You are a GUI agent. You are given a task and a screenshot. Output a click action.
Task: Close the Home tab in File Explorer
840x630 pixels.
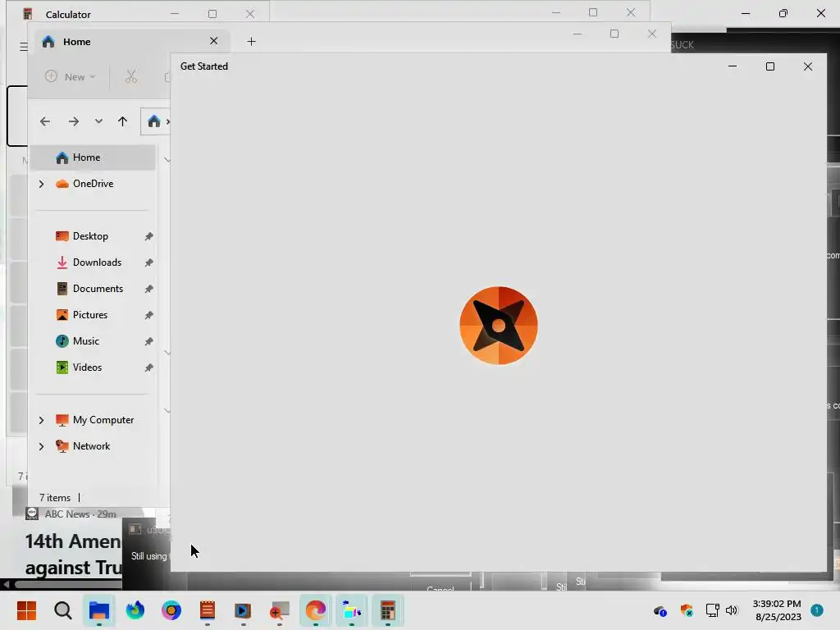click(214, 41)
